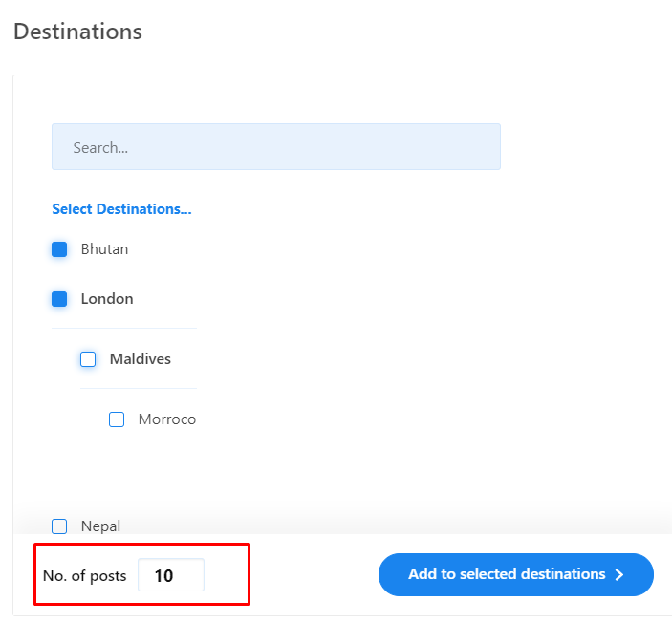Focus the Search... input box
672x623 pixels.
tap(276, 147)
